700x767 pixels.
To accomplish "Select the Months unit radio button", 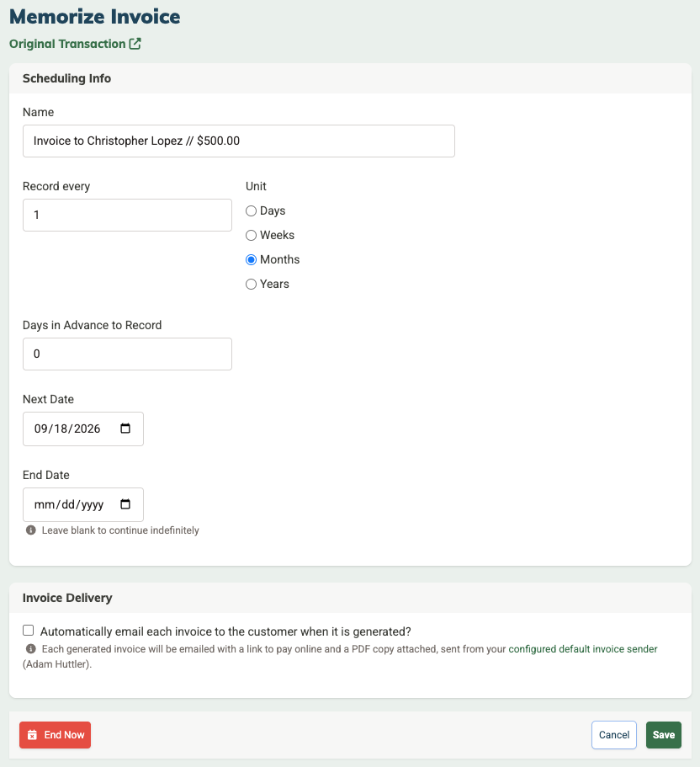I will coord(251,260).
